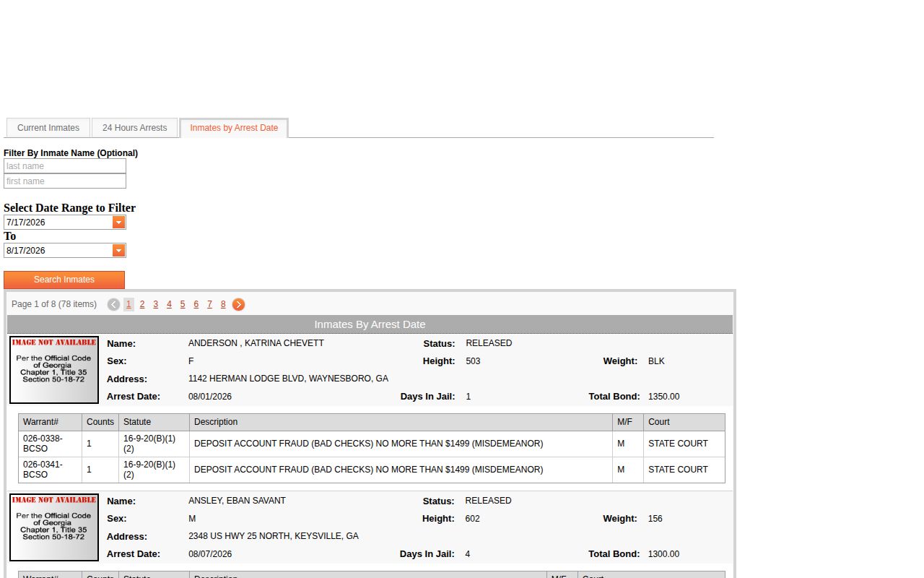Switch to 24 Hours Arrests tab
Screen dimensions: 924x578
point(134,128)
